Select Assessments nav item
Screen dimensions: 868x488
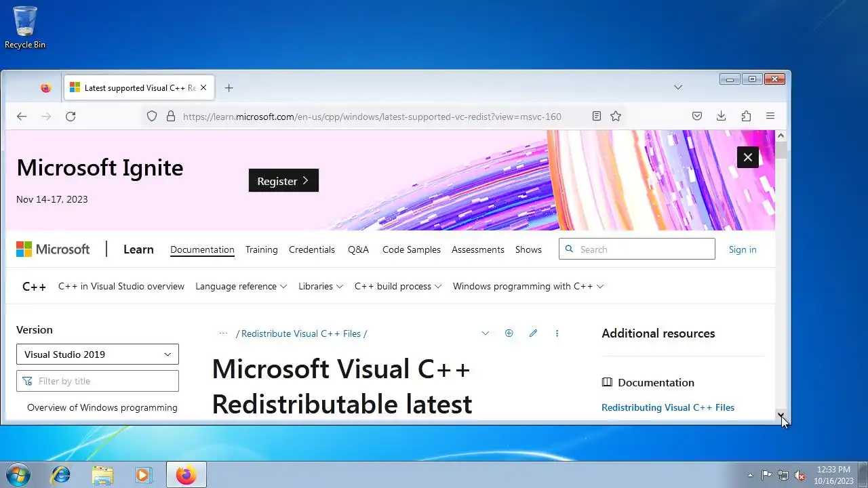pos(478,249)
